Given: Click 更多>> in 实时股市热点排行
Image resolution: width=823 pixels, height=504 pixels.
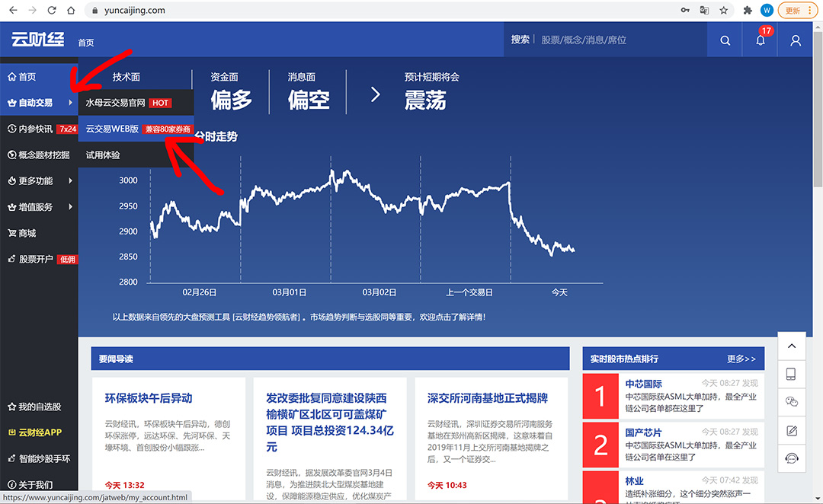Looking at the screenshot, I should point(741,359).
